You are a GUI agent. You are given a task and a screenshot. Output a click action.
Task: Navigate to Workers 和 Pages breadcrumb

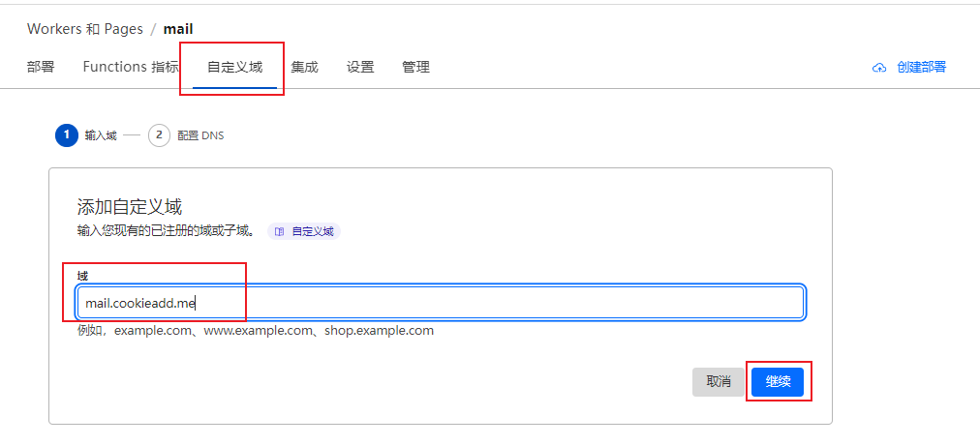click(x=85, y=29)
